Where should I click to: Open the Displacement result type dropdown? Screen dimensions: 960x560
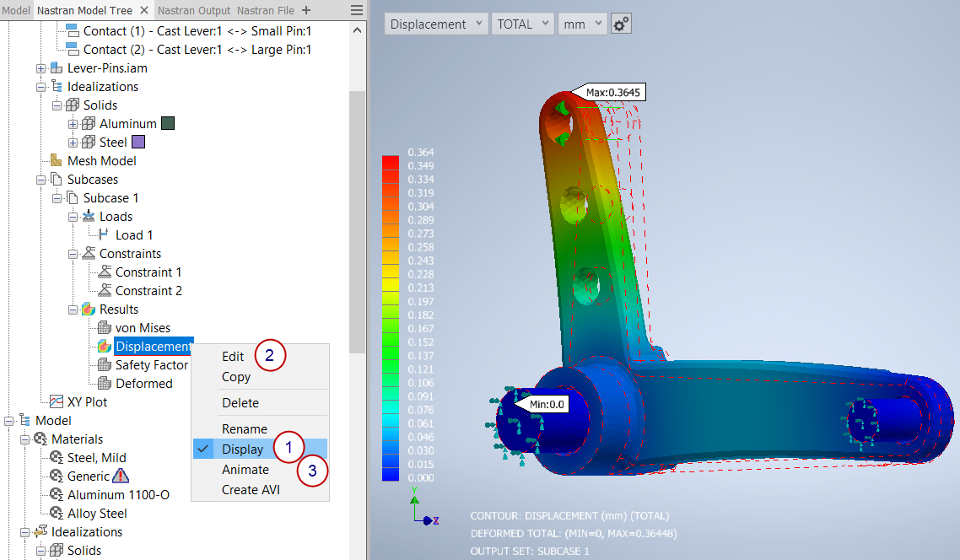coord(436,24)
